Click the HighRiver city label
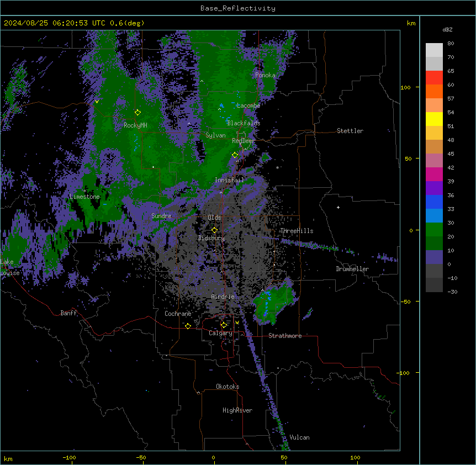 pos(237,410)
